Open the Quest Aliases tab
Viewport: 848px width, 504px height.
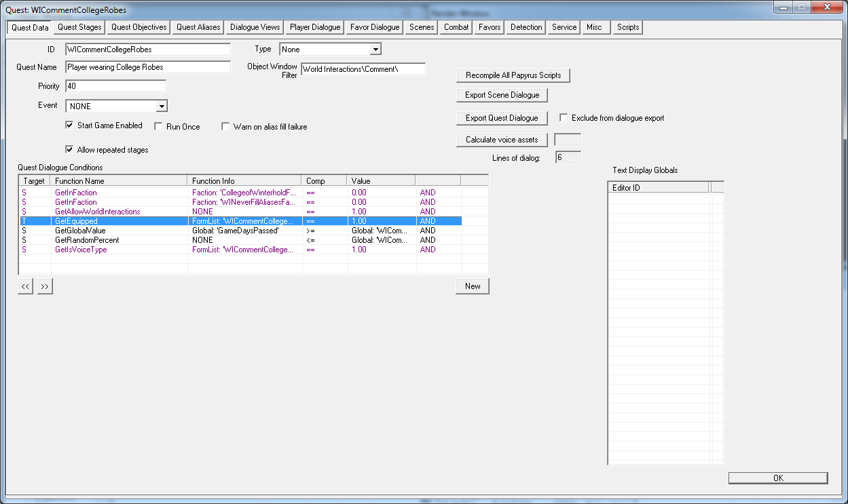[x=198, y=27]
